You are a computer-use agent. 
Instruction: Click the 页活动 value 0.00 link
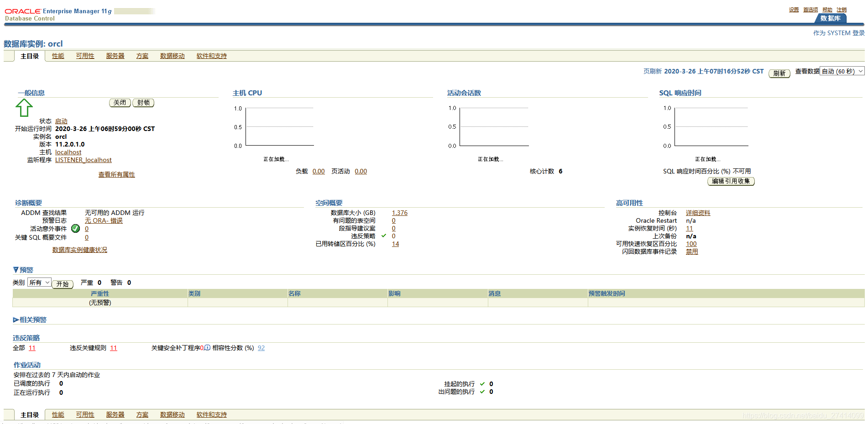361,171
